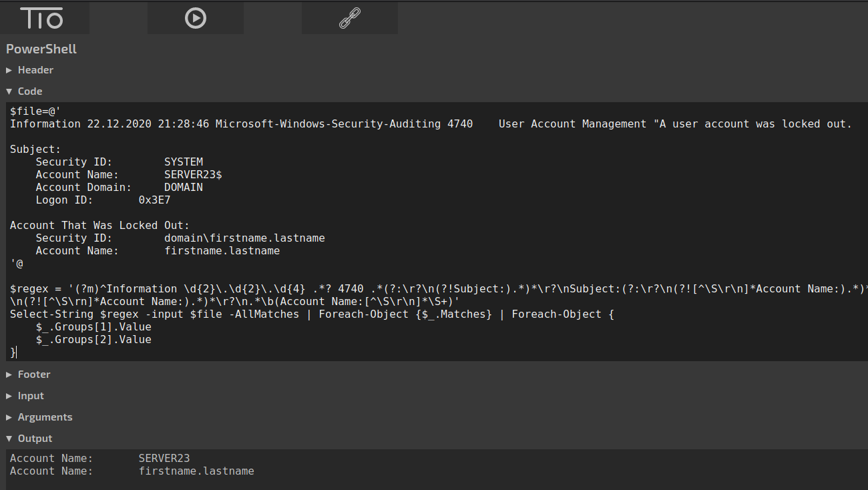Click the PowerShell language name

click(41, 49)
